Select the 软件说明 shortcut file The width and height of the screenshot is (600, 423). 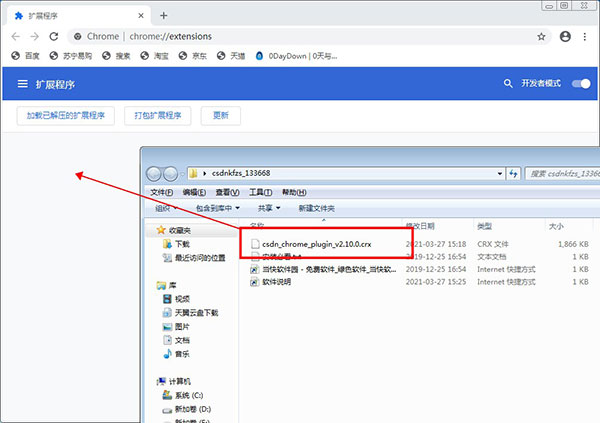[x=271, y=282]
